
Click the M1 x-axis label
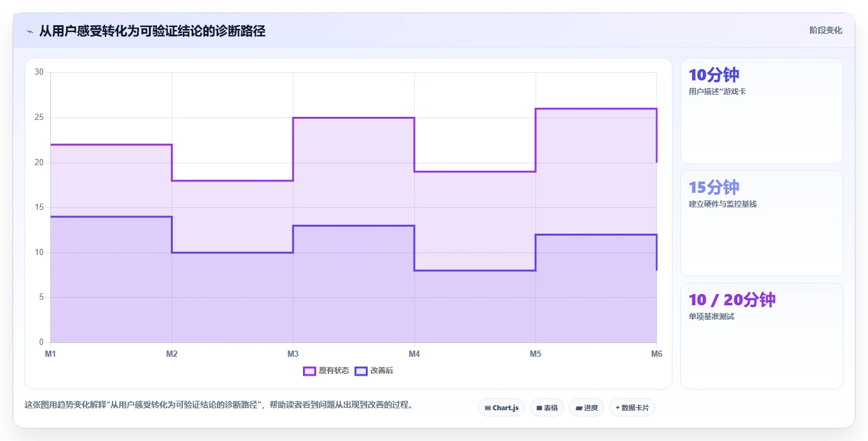click(50, 354)
